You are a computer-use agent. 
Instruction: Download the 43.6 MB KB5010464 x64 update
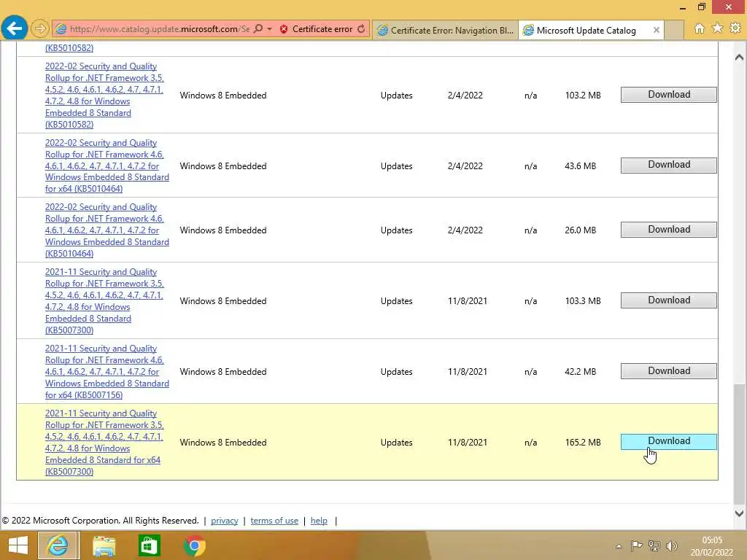pos(668,165)
